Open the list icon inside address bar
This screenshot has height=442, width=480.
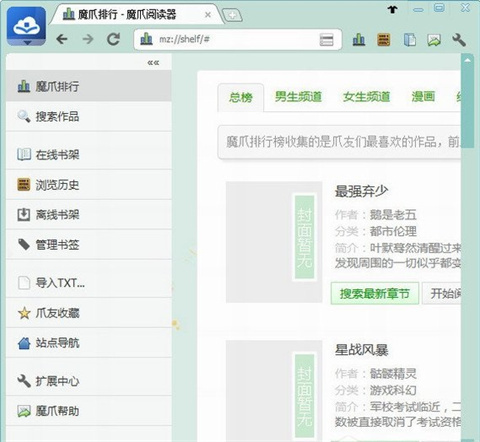pos(326,40)
